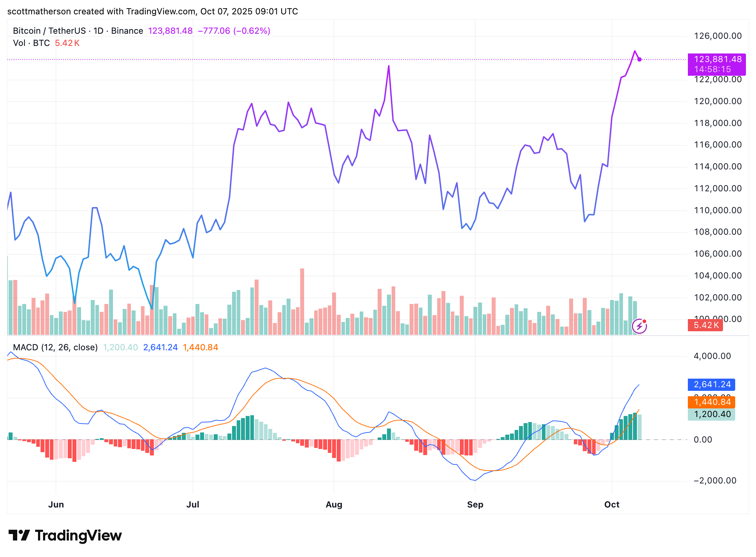Select the teal 1,200.40 histogram value tag
This screenshot has height=557, width=756.
[x=712, y=414]
